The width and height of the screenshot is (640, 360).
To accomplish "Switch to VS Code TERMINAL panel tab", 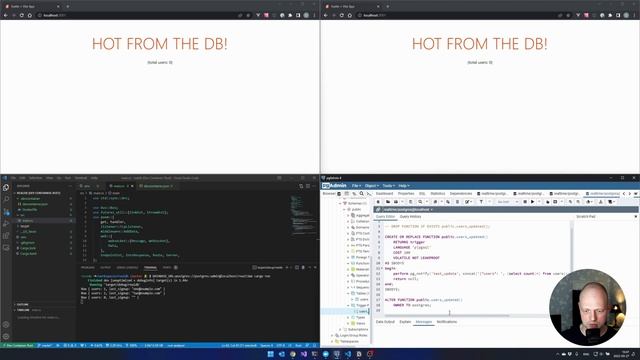I will pos(150,267).
